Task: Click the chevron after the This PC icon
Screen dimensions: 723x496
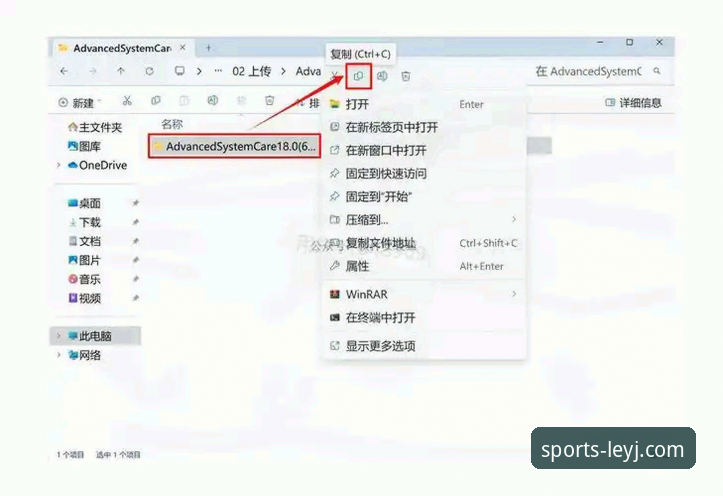Action: 199,71
